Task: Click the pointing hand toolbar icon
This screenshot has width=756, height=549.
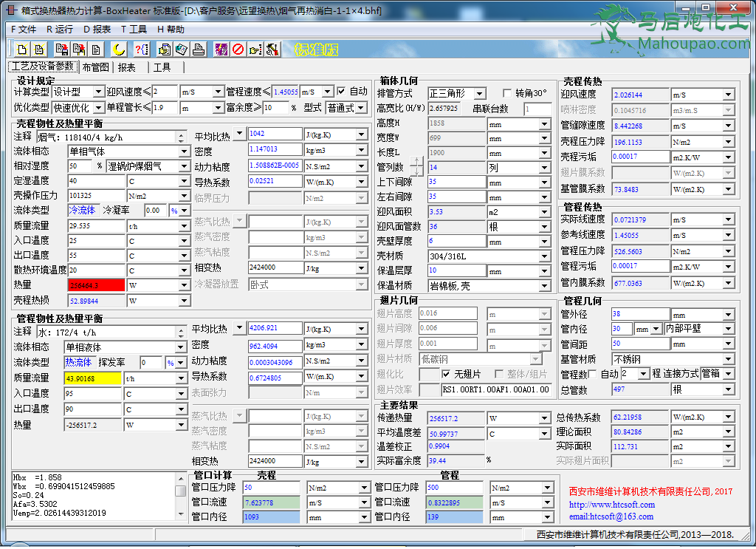Action: [x=255, y=50]
